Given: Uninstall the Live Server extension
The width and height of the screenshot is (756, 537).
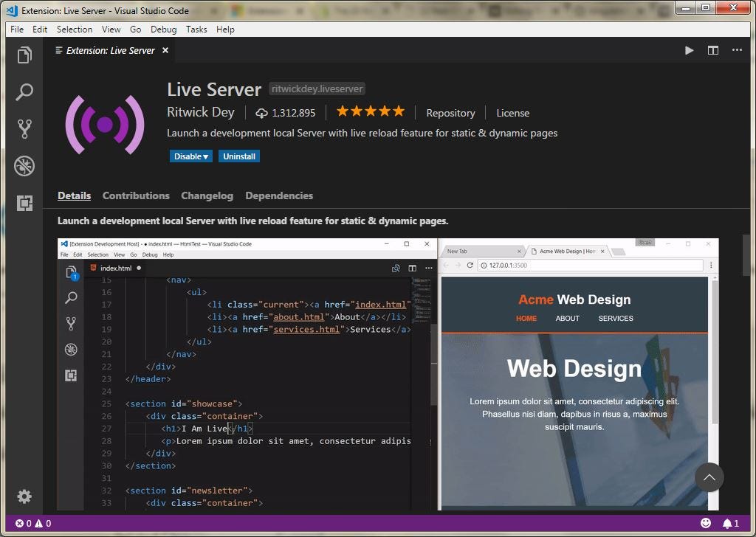Looking at the screenshot, I should (x=238, y=156).
